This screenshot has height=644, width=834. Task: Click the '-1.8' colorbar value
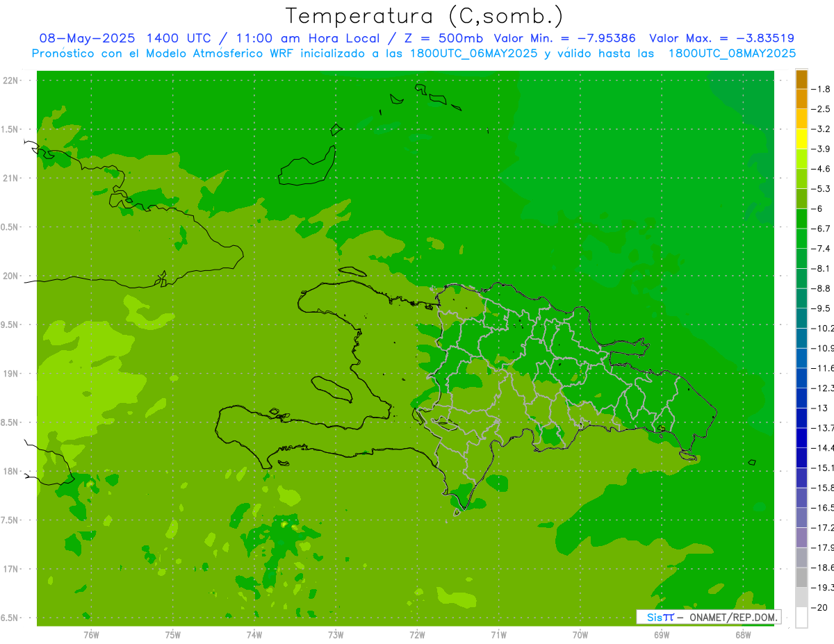pos(821,89)
